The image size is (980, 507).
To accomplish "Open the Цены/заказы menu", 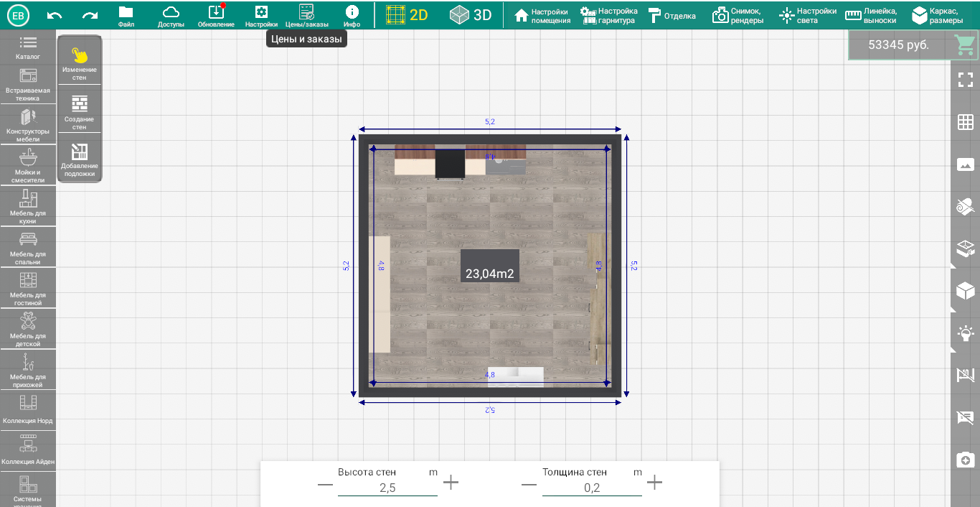I will click(x=306, y=15).
